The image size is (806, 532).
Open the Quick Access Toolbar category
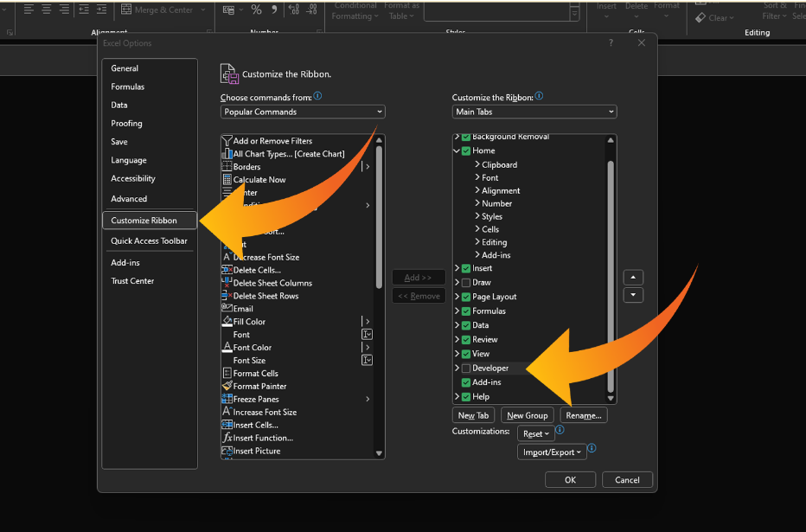tap(149, 241)
